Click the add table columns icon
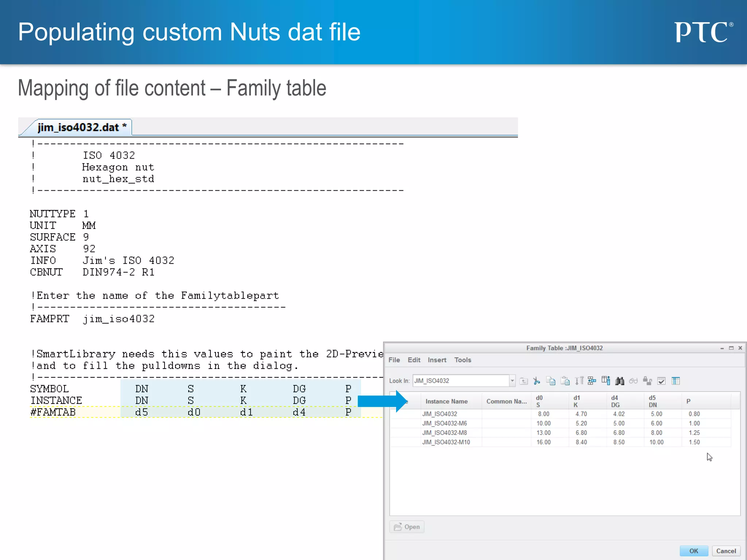Image resolution: width=747 pixels, height=560 pixels. click(x=606, y=381)
